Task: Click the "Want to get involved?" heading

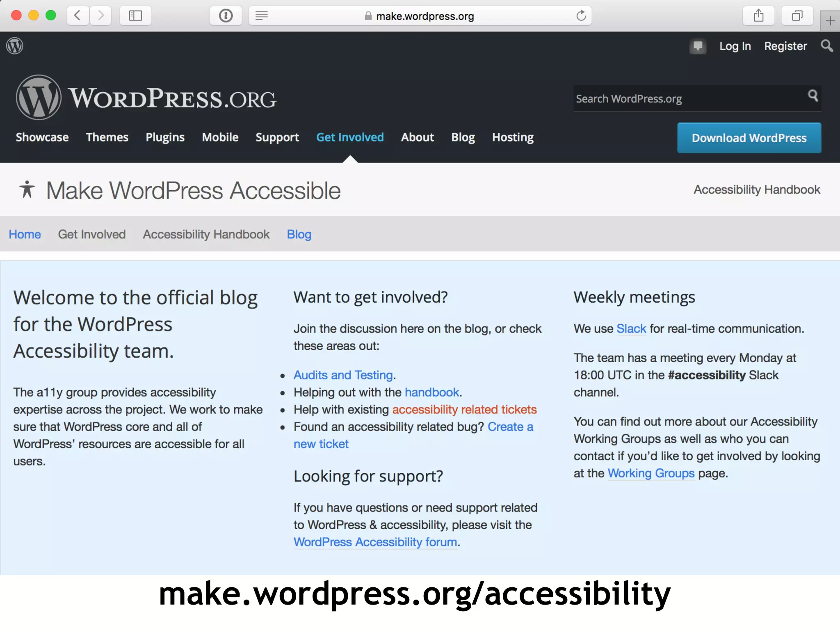Action: [x=370, y=297]
